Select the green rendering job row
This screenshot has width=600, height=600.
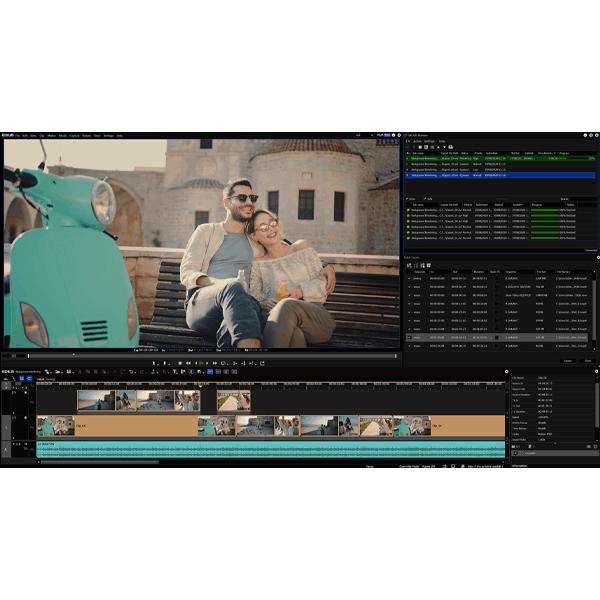pyautogui.click(x=500, y=158)
